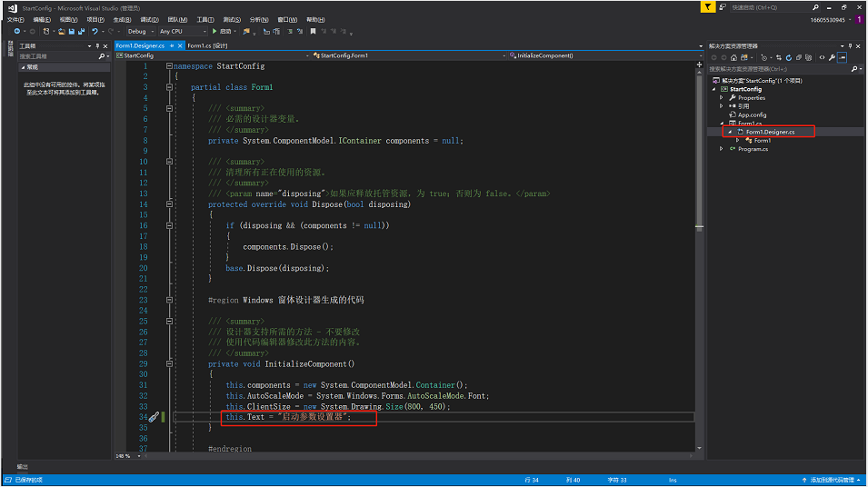Collapse the #region block at line 23
This screenshot has width=868, height=487.
169,300
